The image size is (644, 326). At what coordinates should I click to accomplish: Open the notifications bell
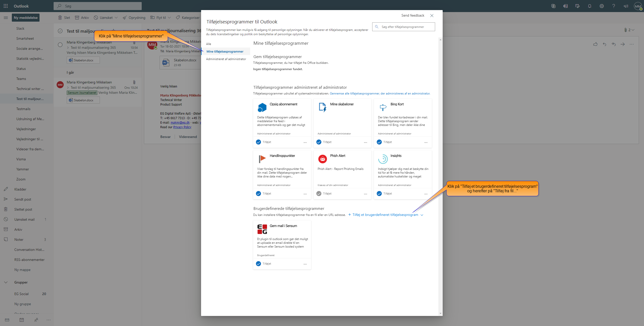click(x=590, y=6)
